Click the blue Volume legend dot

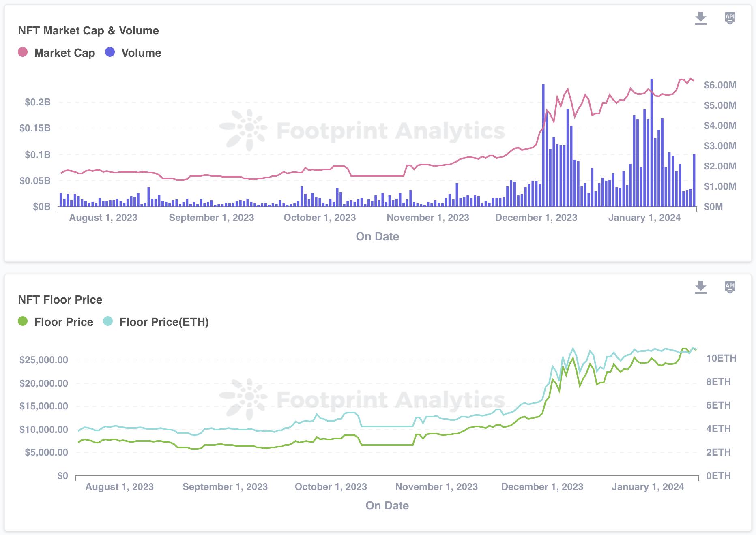[x=110, y=52]
